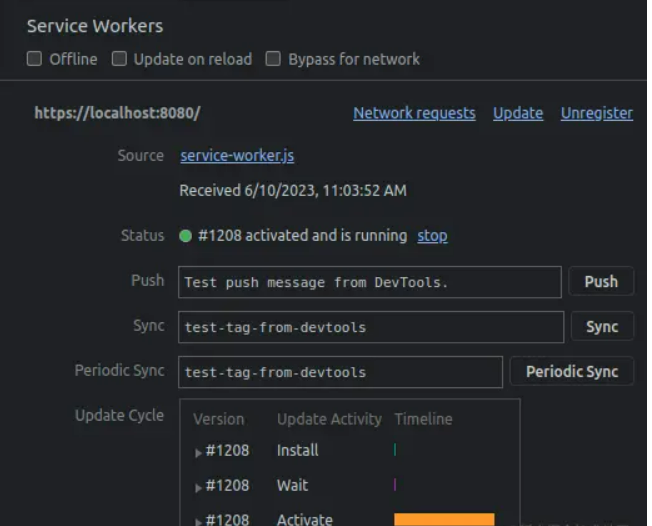Enable the Offline checkbox
Image resolution: width=652 pixels, height=526 pixels.
click(34, 59)
